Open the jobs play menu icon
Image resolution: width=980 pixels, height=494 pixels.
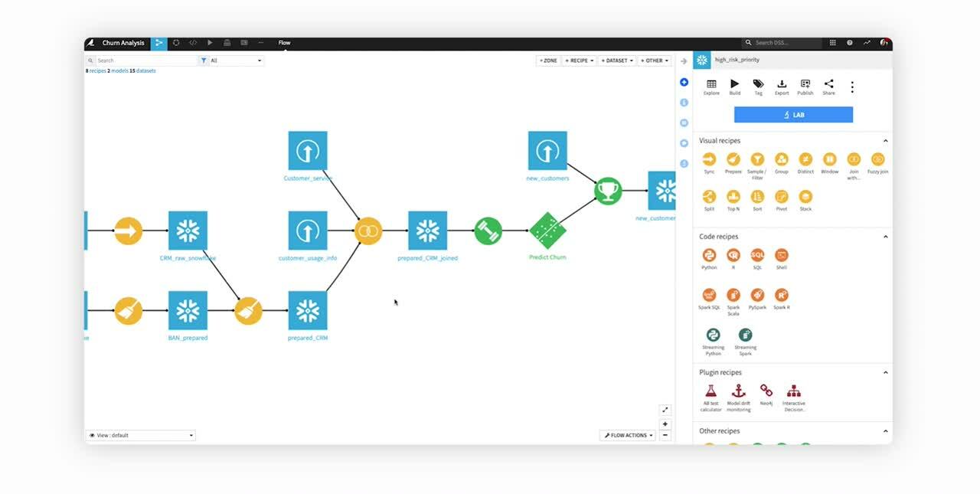[210, 43]
